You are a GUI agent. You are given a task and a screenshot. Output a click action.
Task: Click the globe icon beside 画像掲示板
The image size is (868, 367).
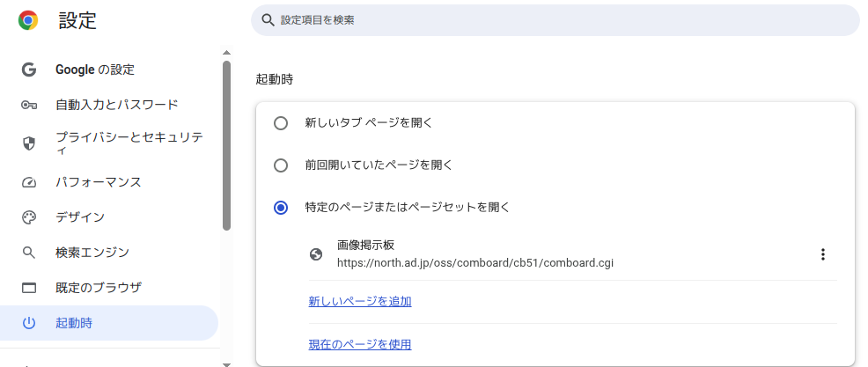(316, 254)
